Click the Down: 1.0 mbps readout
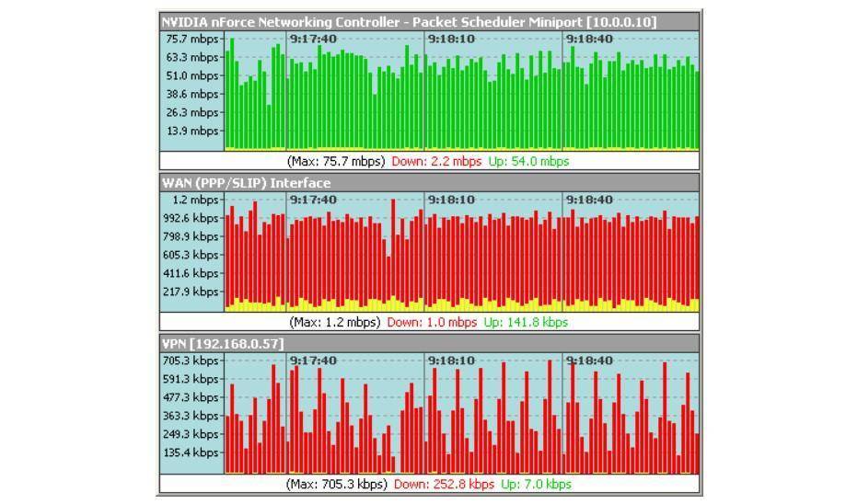This screenshot has height=504, width=846. [x=432, y=322]
